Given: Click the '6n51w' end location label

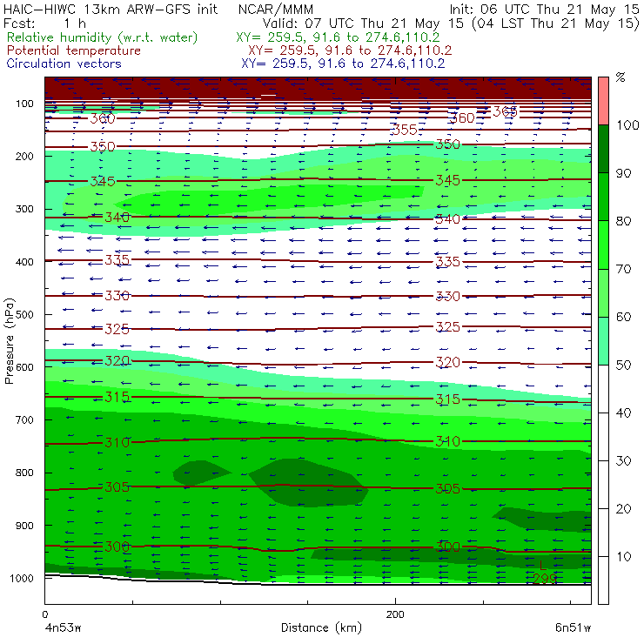Looking at the screenshot, I should click(573, 627).
